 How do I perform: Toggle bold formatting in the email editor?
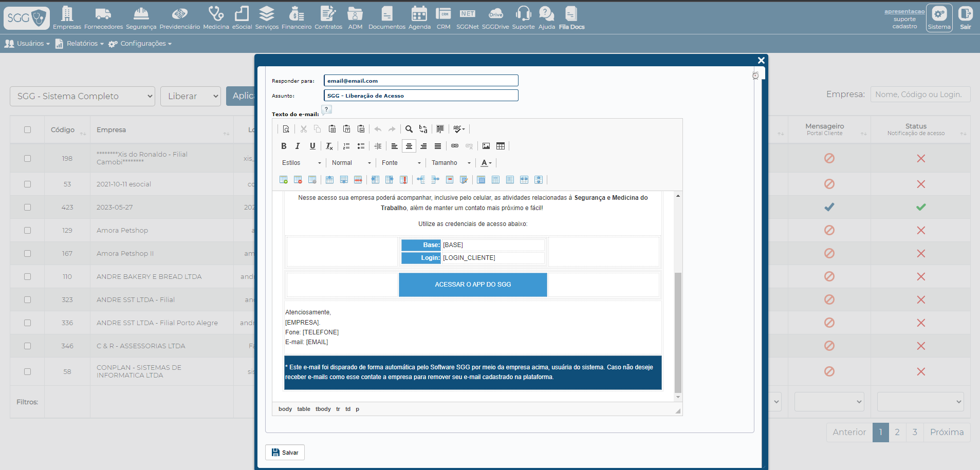284,146
